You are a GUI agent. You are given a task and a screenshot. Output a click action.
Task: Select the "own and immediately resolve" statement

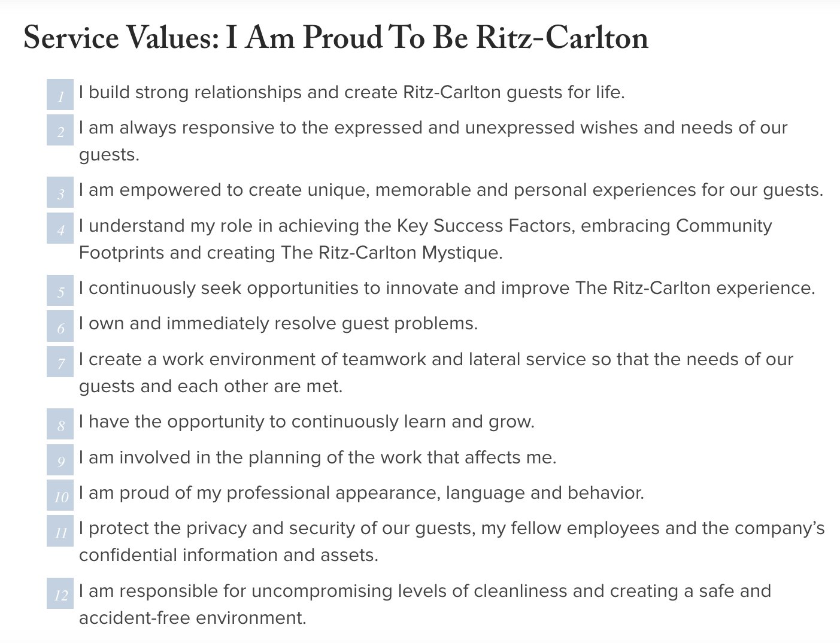(278, 324)
